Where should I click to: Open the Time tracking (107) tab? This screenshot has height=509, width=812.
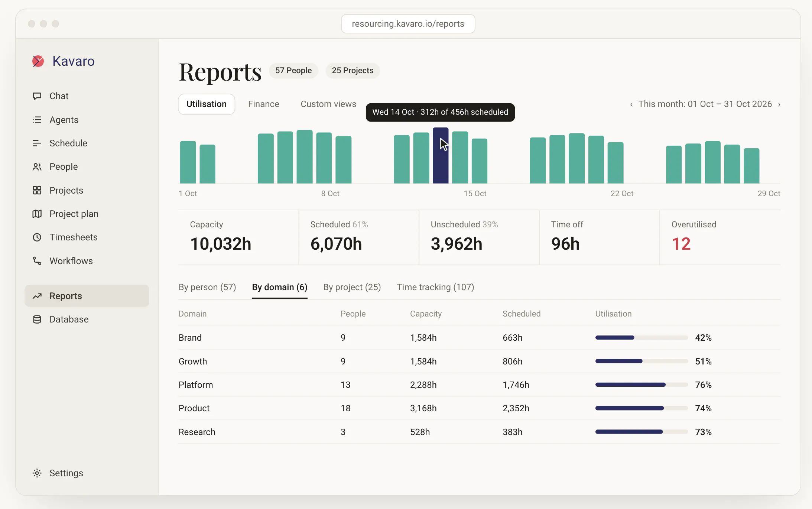coord(435,287)
